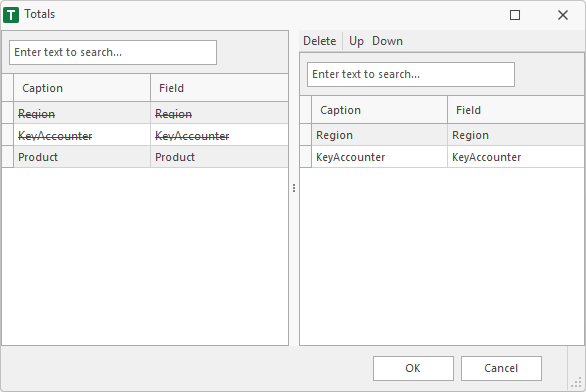Select Product caption in left grid

[82, 157]
